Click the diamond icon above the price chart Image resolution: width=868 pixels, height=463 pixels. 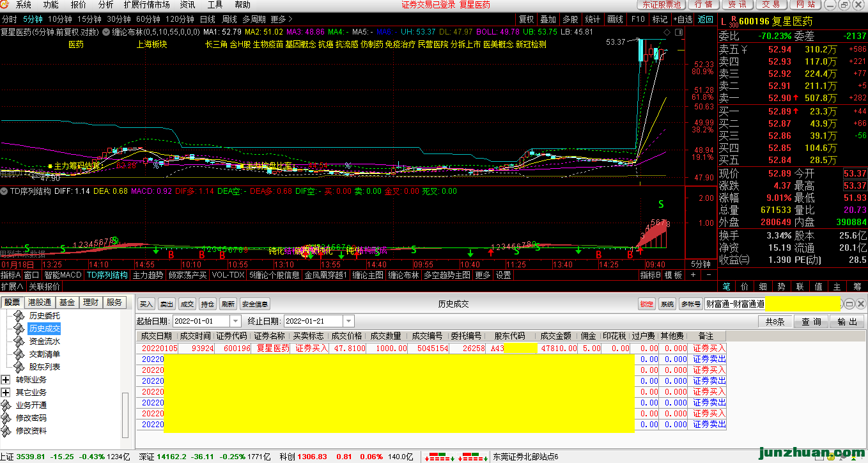click(x=668, y=31)
